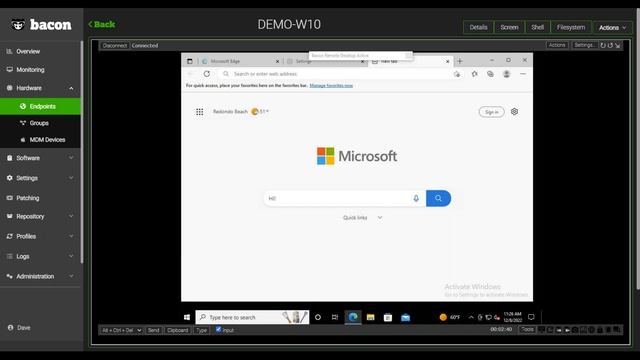Screen dimensions: 640x360
Task: Open Task View on the taskbar
Action: 335,317
